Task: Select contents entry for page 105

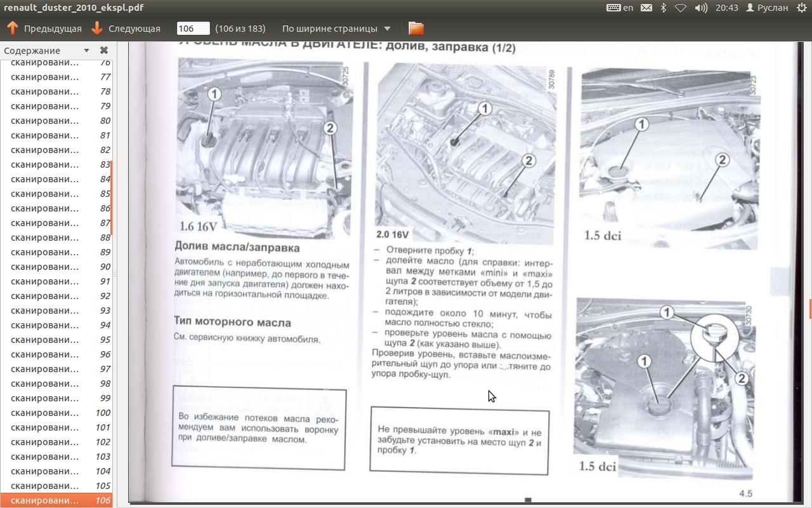Action: coord(56,486)
